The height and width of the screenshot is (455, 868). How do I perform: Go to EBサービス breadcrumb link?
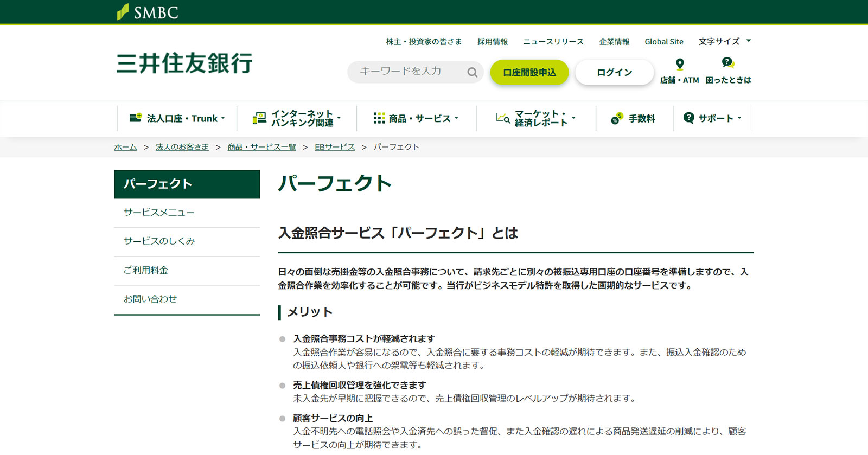tap(335, 147)
